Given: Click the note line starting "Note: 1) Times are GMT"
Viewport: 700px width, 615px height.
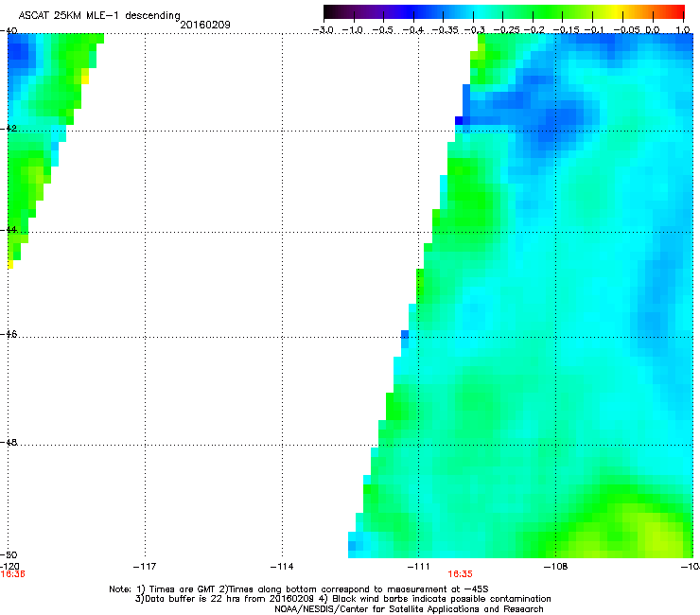Looking at the screenshot, I should click(299, 589).
